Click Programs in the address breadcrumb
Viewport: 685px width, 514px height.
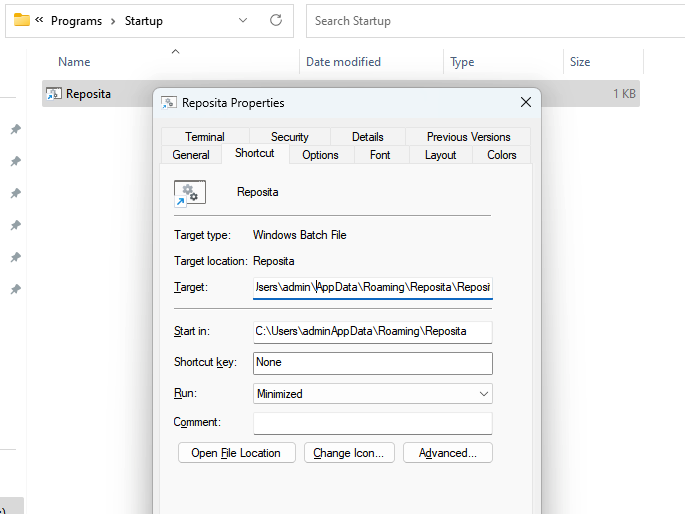pyautogui.click(x=76, y=21)
